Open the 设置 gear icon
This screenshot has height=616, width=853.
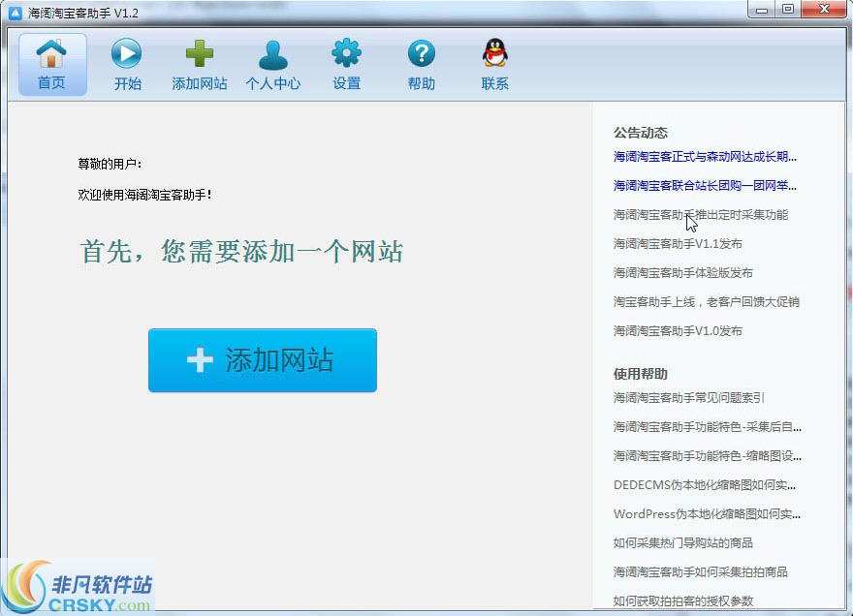point(347,53)
